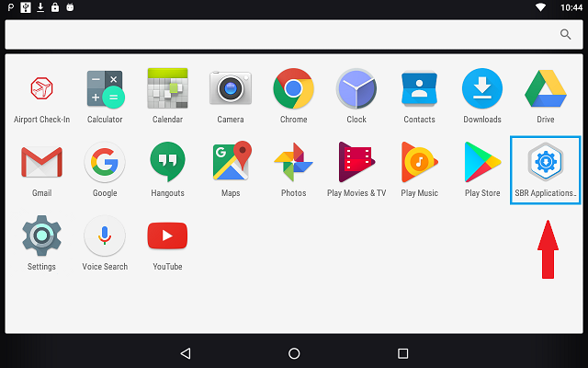Open the Chrome browser

[293, 89]
